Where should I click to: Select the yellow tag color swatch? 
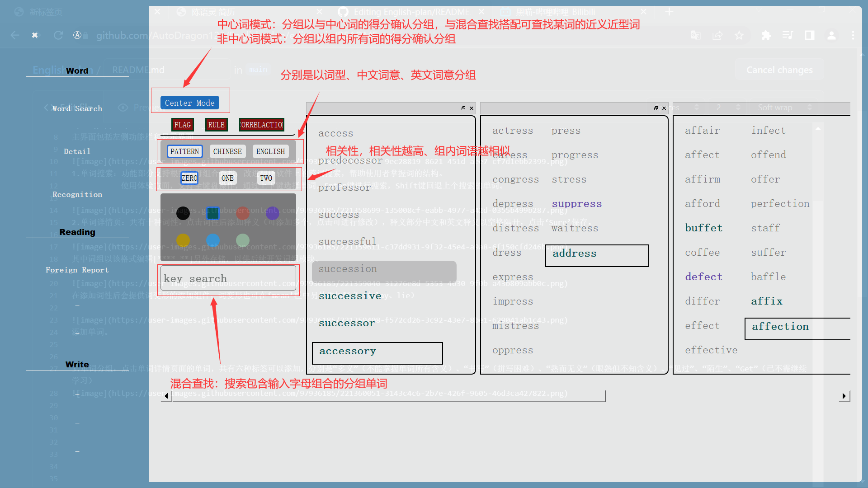tap(183, 240)
